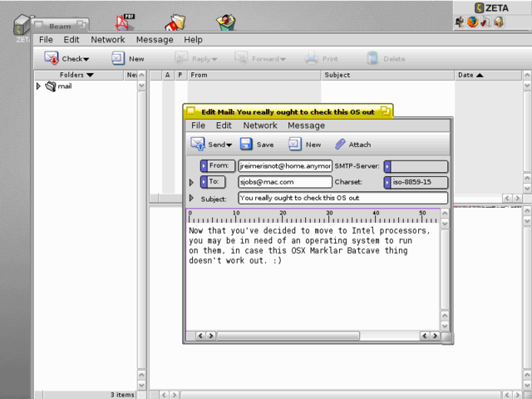Image resolution: width=532 pixels, height=399 pixels.
Task: Click the Firefox icon in the ZETA deskbar tray
Action: [x=473, y=22]
